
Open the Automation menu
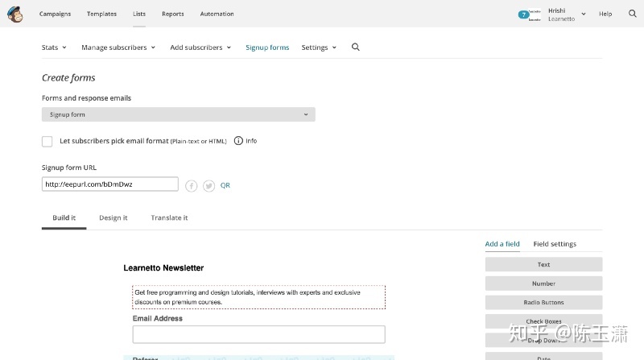pos(217,14)
